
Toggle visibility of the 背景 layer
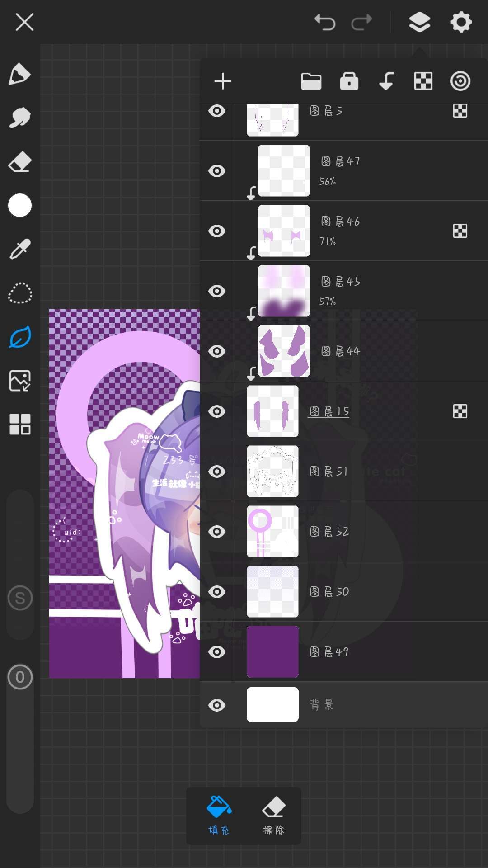[x=217, y=705]
